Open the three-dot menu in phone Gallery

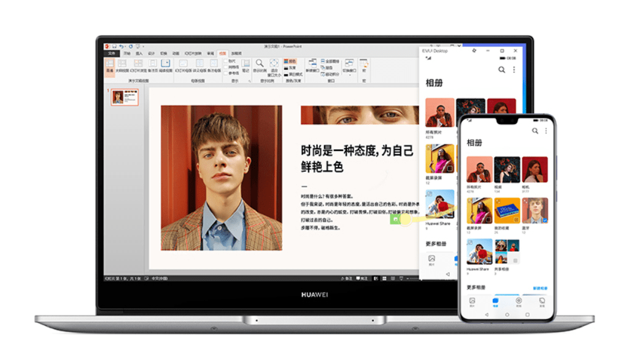tap(546, 131)
